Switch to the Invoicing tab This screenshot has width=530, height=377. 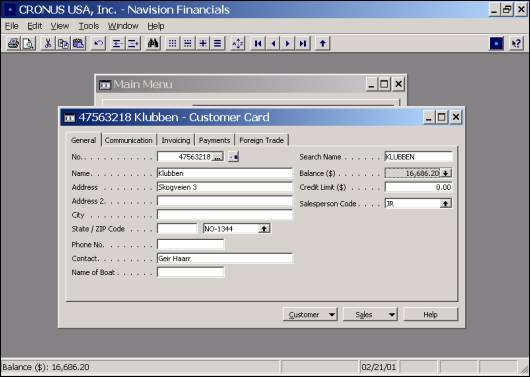click(176, 140)
